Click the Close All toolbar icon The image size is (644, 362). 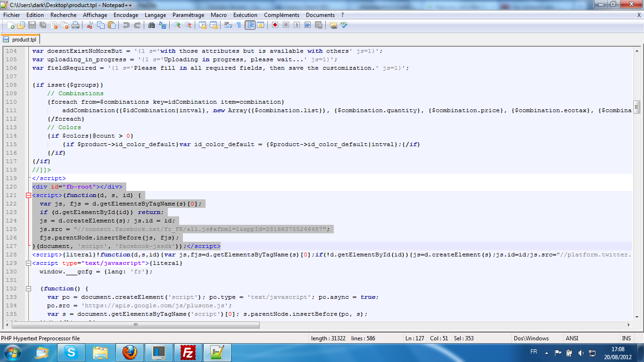[65, 25]
